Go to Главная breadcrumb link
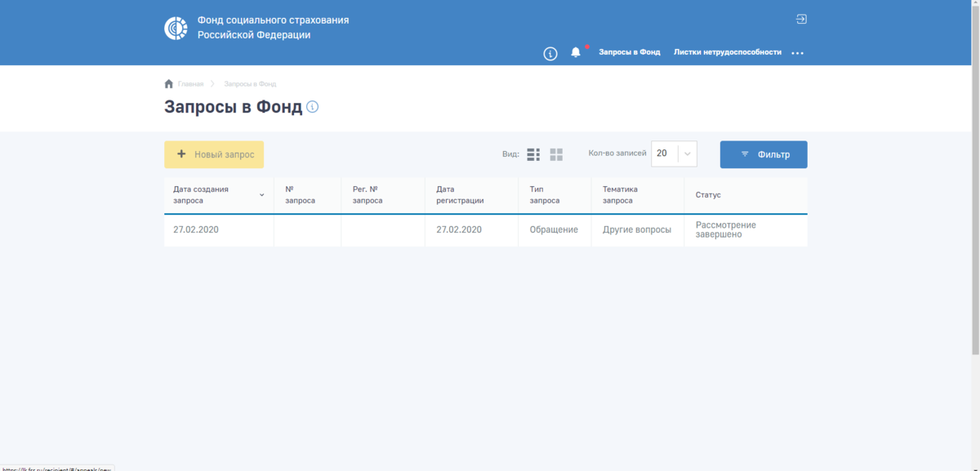The image size is (980, 471). click(x=190, y=84)
